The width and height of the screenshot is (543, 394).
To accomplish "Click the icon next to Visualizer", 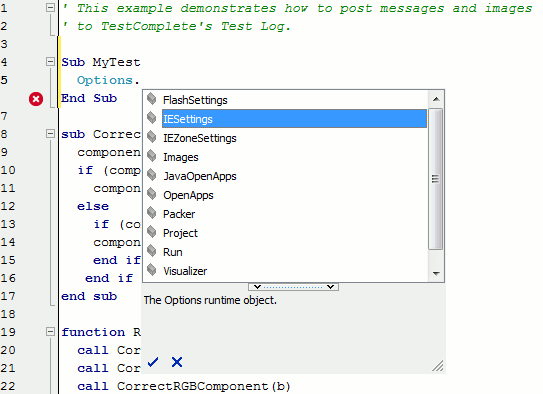I will click(152, 270).
